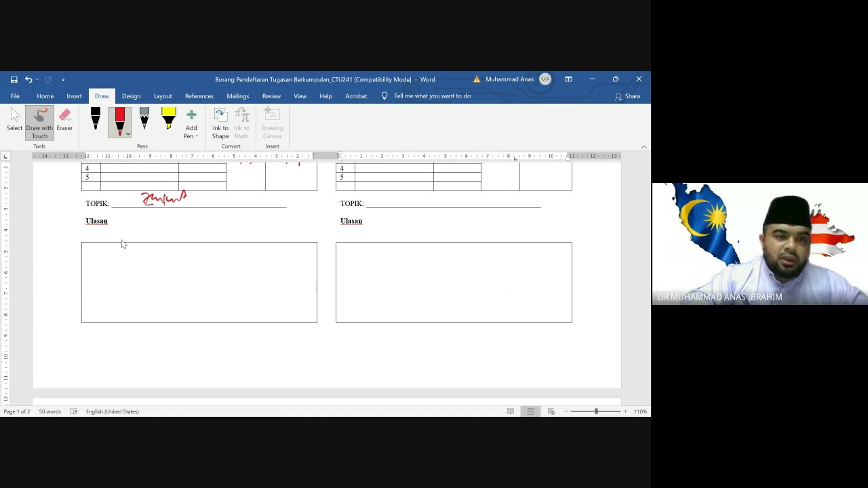The height and width of the screenshot is (488, 868).
Task: Open the Help tab
Action: point(325,96)
